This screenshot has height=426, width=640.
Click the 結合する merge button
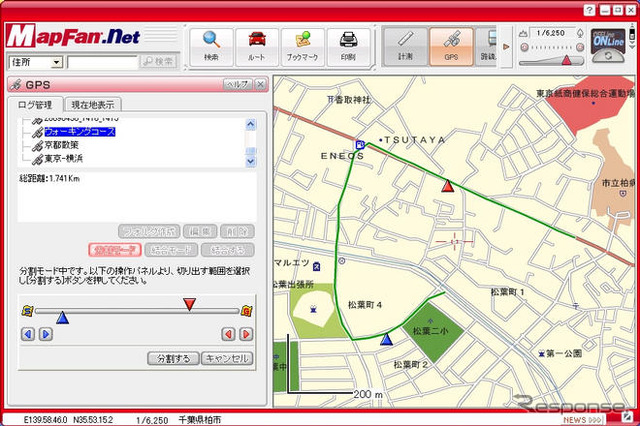pos(228,250)
